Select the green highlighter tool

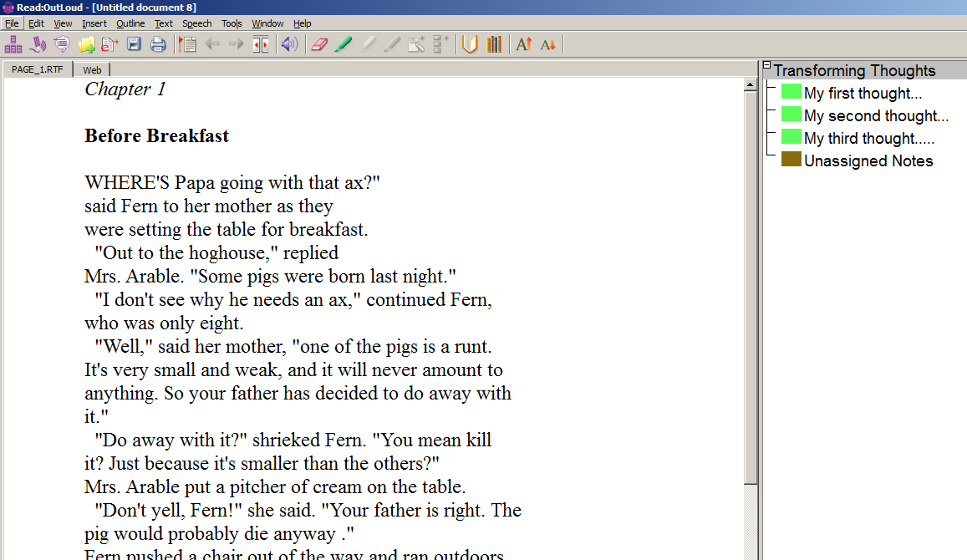tap(344, 44)
